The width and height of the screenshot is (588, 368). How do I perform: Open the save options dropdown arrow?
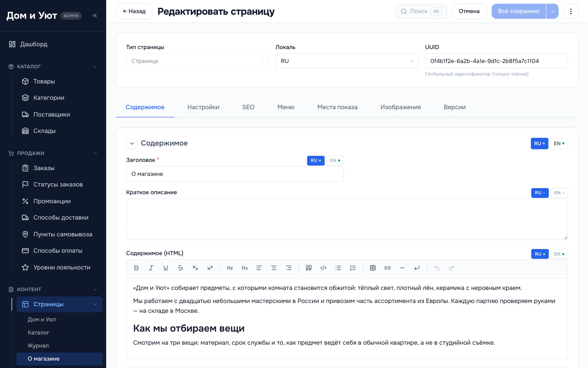pos(552,11)
